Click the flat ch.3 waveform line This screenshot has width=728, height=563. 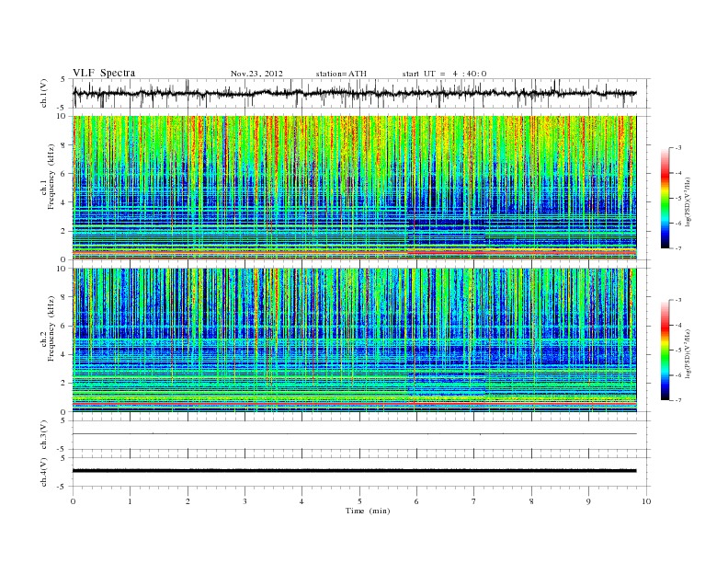(x=354, y=434)
